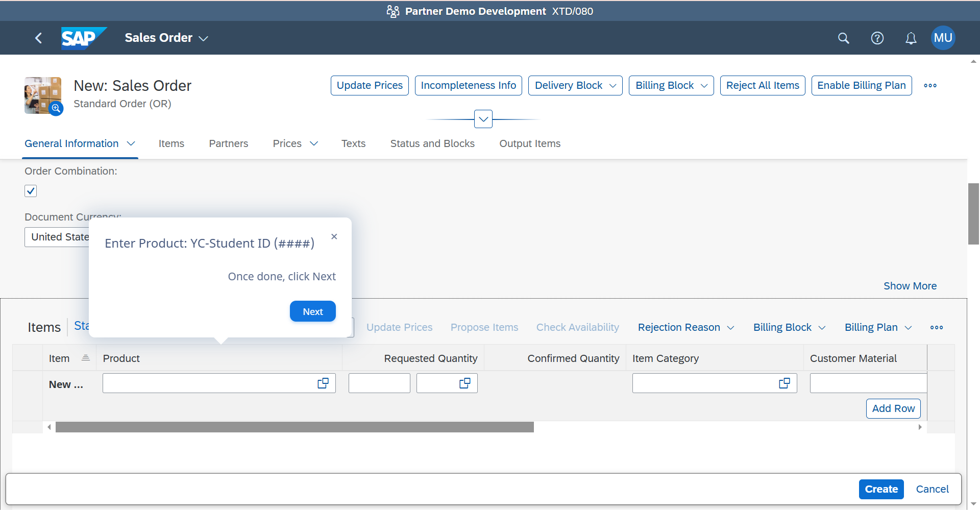Expand the header Billing Block dropdown
This screenshot has height=510, width=980.
pyautogui.click(x=704, y=86)
